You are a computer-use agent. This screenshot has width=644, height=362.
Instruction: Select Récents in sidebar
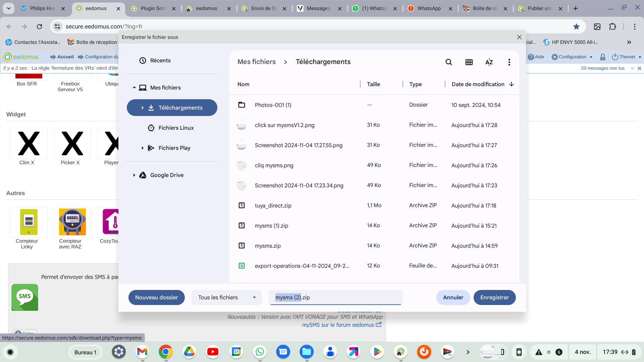160,60
